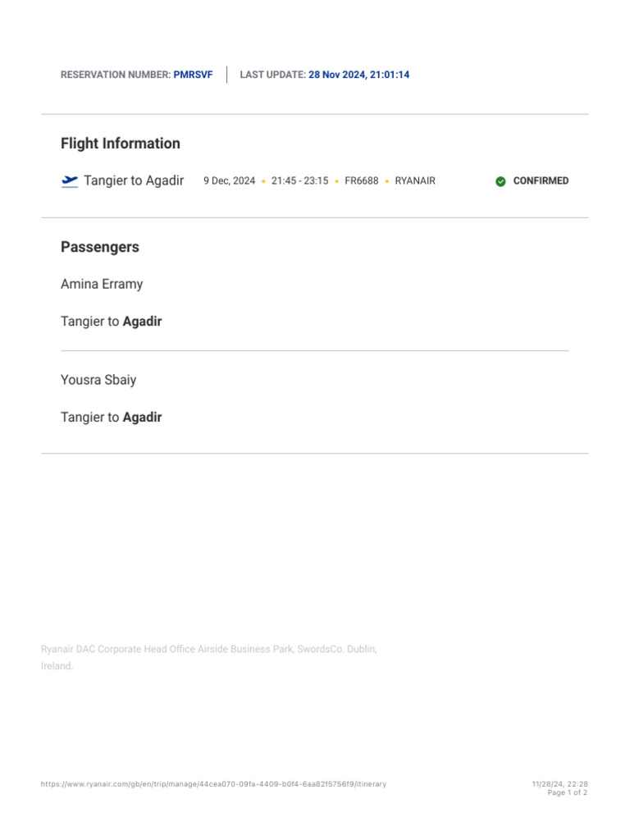Click the flight number FR6688
This screenshot has height=840, width=630.
pos(362,181)
